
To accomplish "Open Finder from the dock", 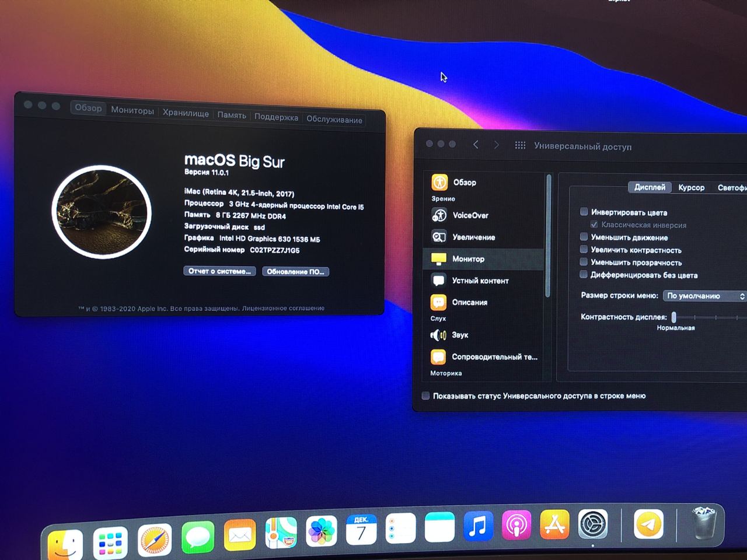I will click(65, 544).
